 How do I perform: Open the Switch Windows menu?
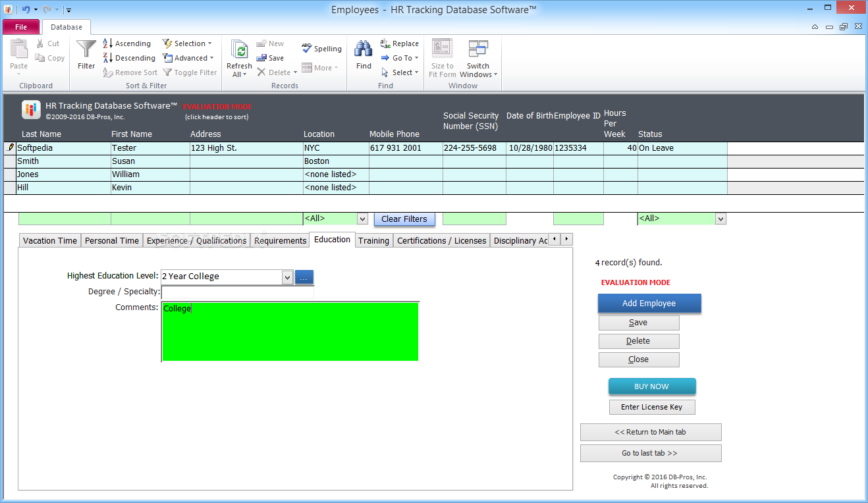point(478,59)
